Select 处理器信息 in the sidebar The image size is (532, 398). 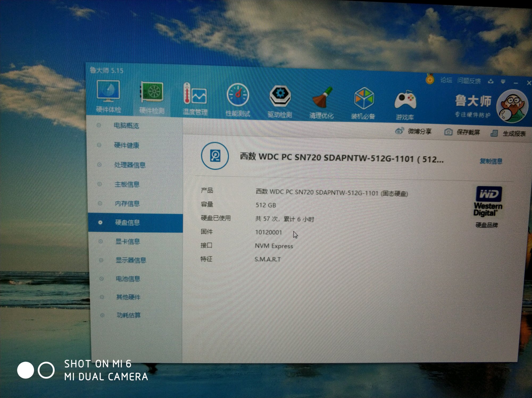pyautogui.click(x=130, y=165)
